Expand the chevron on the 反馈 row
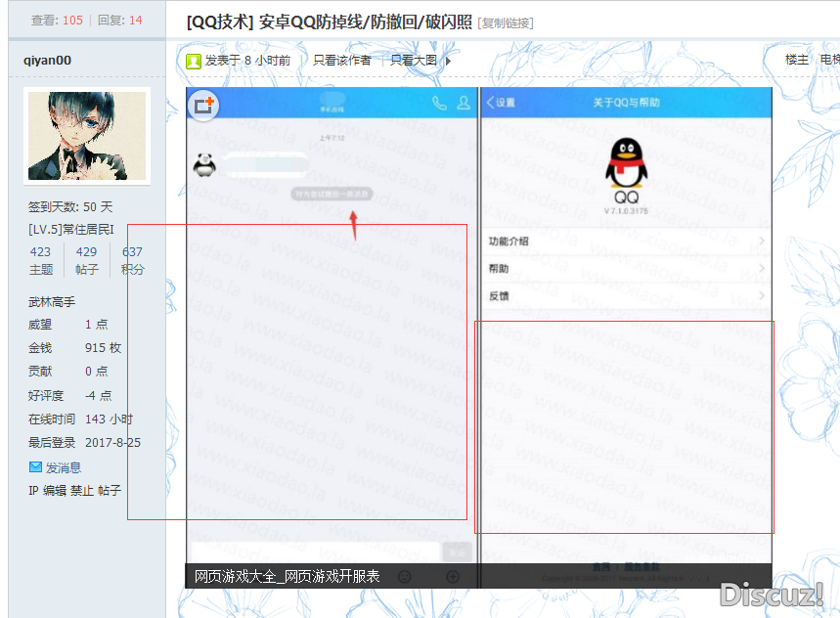The image size is (840, 618). (761, 295)
